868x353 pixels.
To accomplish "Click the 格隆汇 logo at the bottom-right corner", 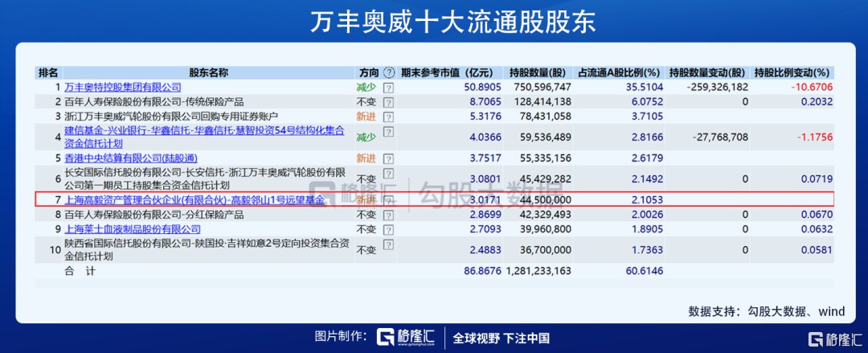I will coord(835,339).
